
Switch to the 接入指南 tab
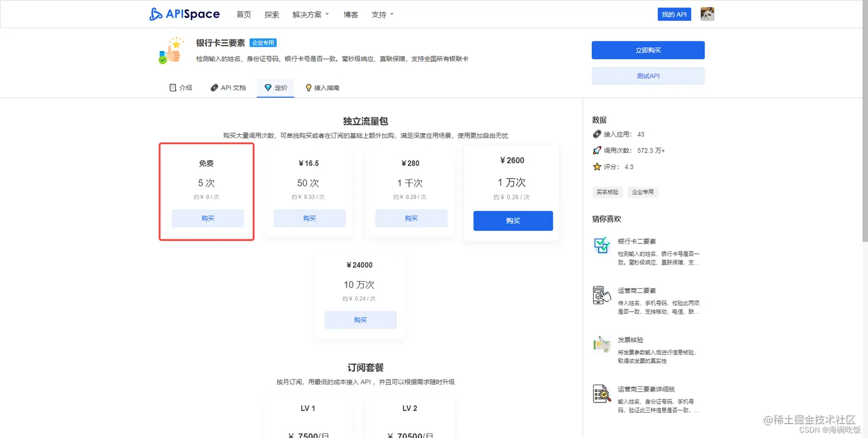click(322, 88)
